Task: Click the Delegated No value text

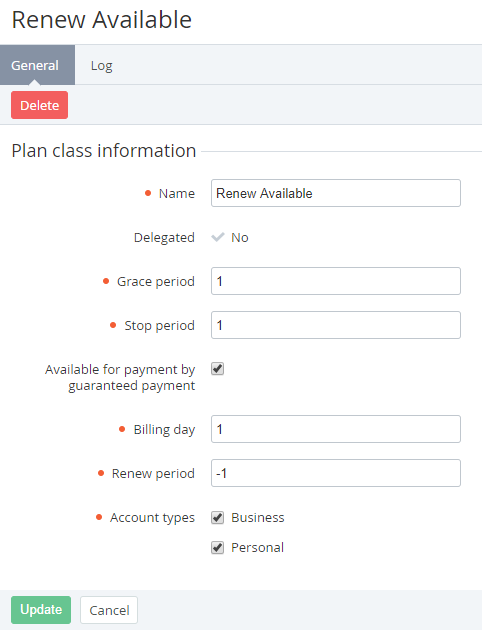Action: (240, 237)
